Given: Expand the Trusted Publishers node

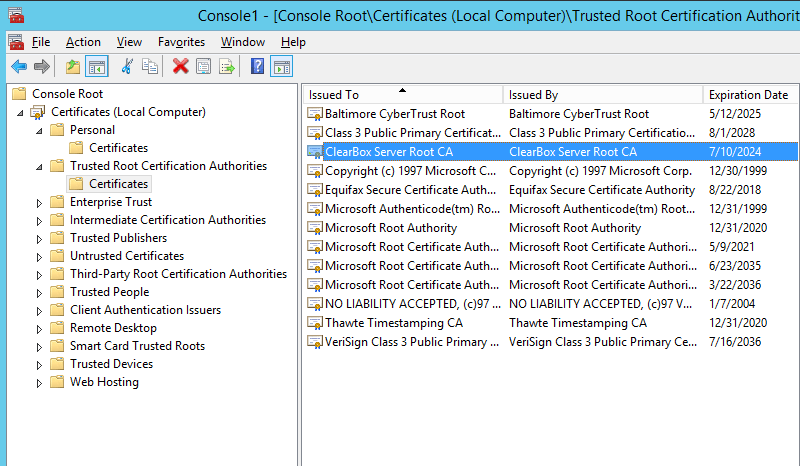Looking at the screenshot, I should pyautogui.click(x=39, y=238).
